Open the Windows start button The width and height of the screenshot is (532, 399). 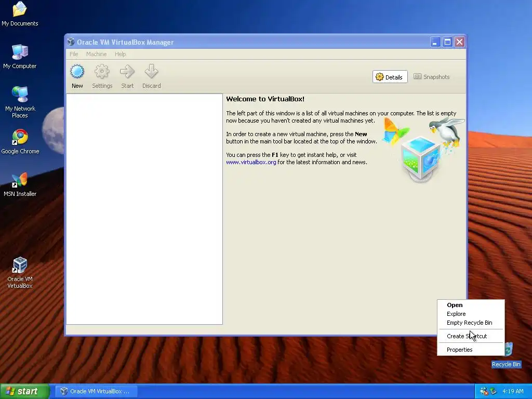(x=24, y=391)
